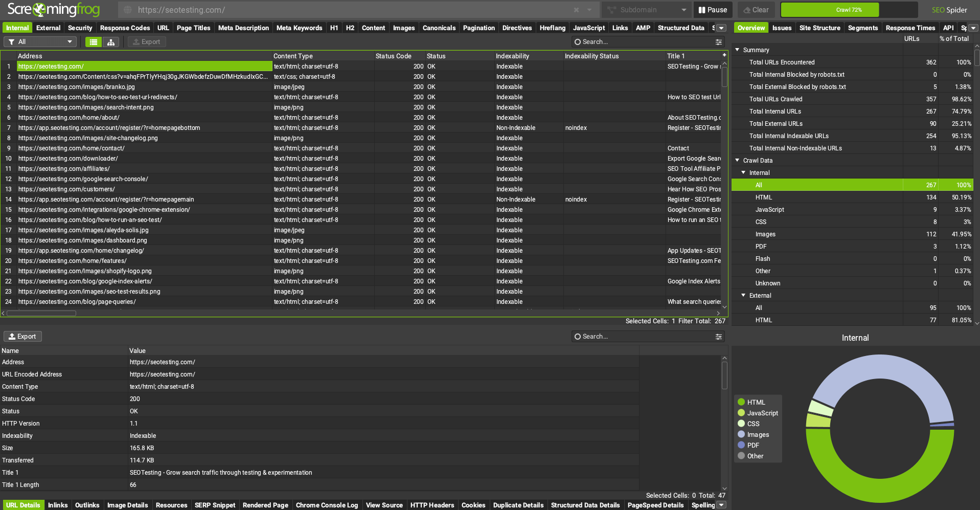
Task: Clear the URL field with the X icon
Action: 576,10
